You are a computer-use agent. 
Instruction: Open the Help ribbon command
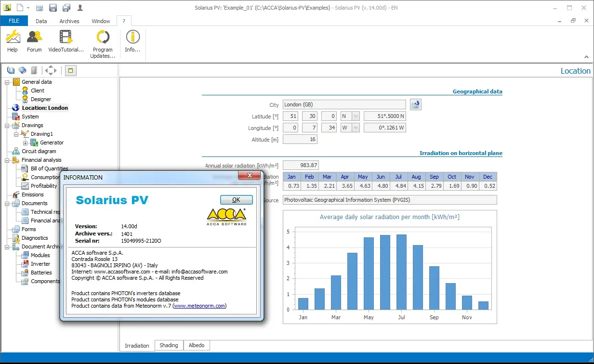click(x=13, y=41)
